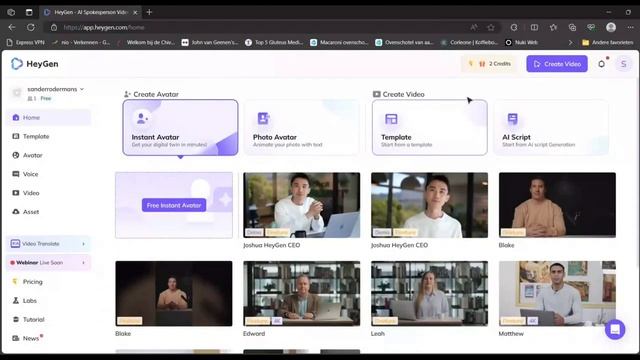Viewport: 640px width, 360px height.
Task: Click the HeyGen logo
Action: click(35, 64)
